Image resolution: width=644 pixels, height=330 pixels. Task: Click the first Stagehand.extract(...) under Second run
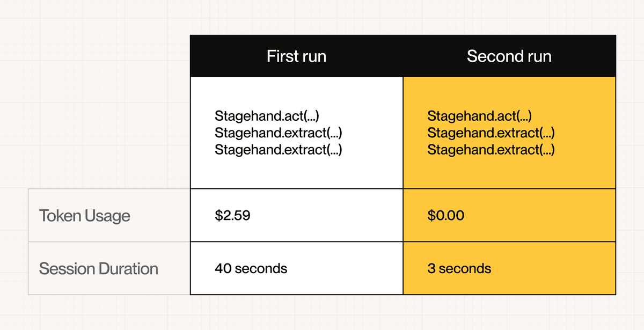point(491,133)
